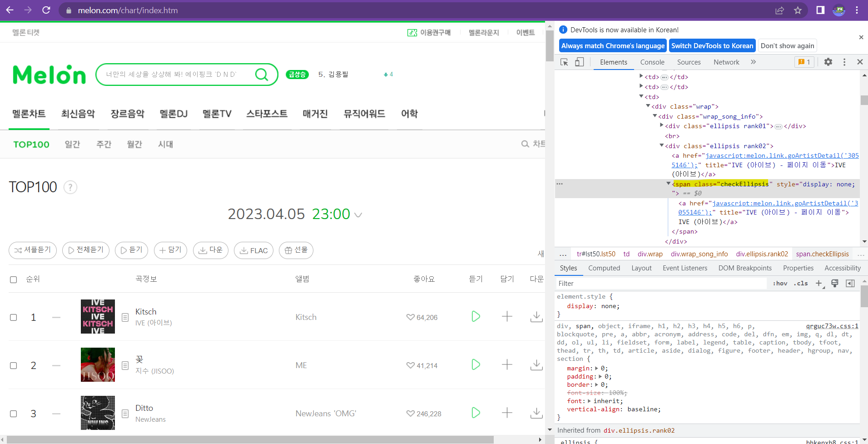Add new style rule with plus icon
Screen dimensions: 868x444
[819, 283]
